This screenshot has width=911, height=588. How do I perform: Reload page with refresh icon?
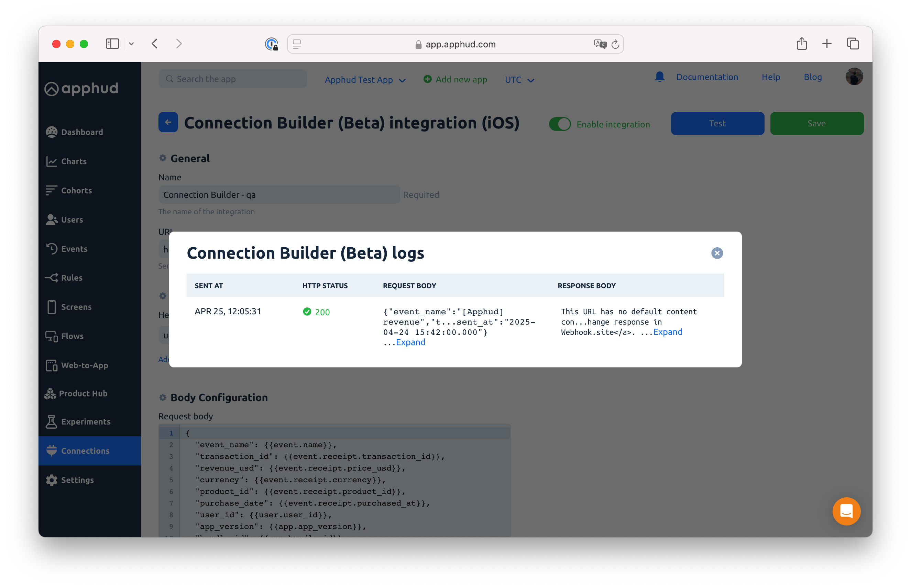click(615, 44)
